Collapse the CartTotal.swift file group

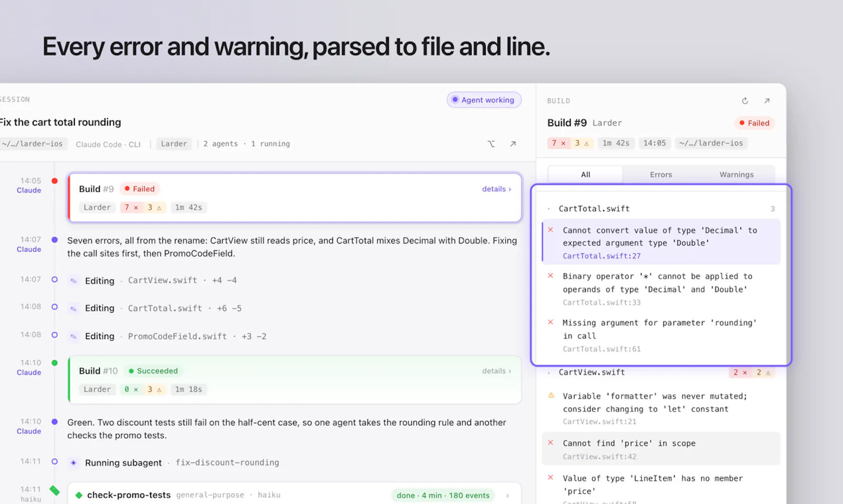click(548, 209)
